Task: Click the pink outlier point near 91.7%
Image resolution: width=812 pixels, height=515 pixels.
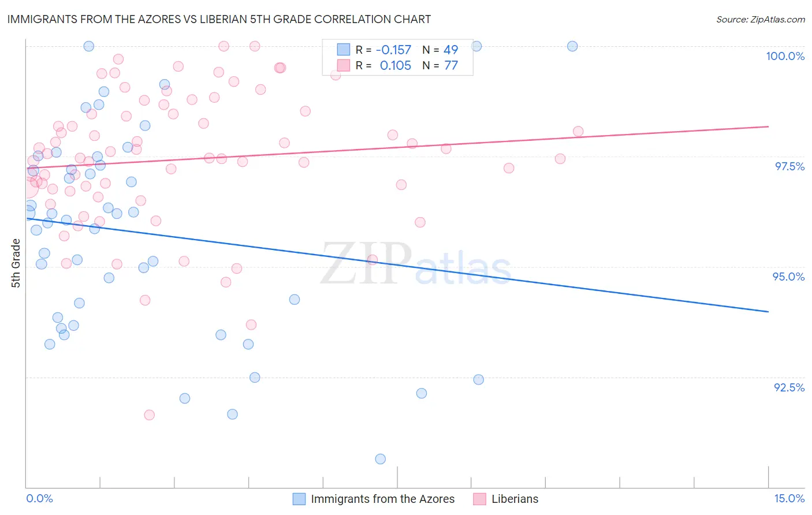Action: 149,415
